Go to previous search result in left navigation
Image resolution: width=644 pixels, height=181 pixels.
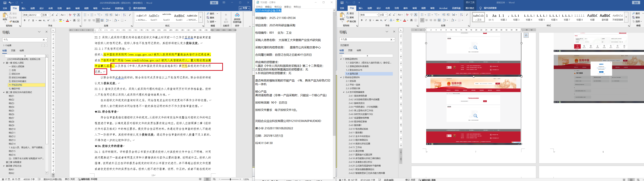[43, 45]
